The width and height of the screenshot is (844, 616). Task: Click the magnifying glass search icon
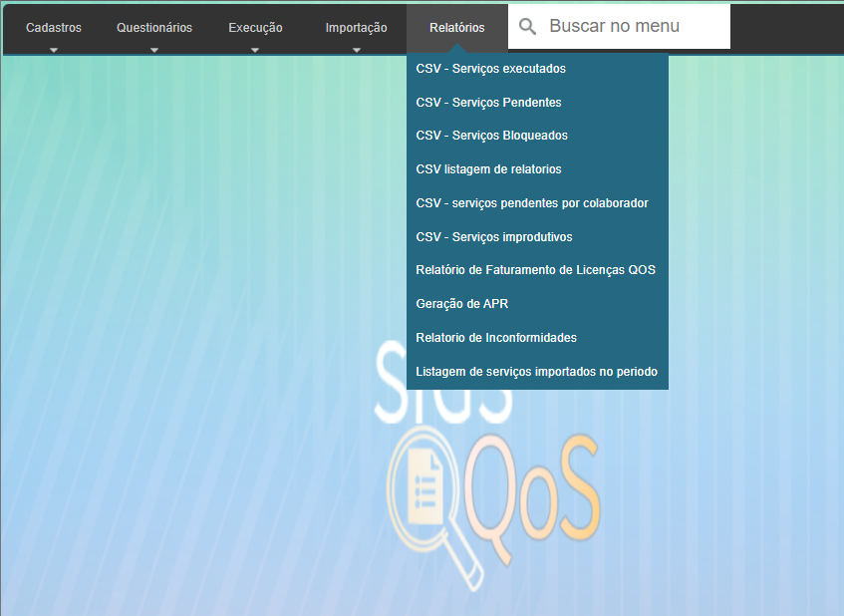click(x=527, y=27)
